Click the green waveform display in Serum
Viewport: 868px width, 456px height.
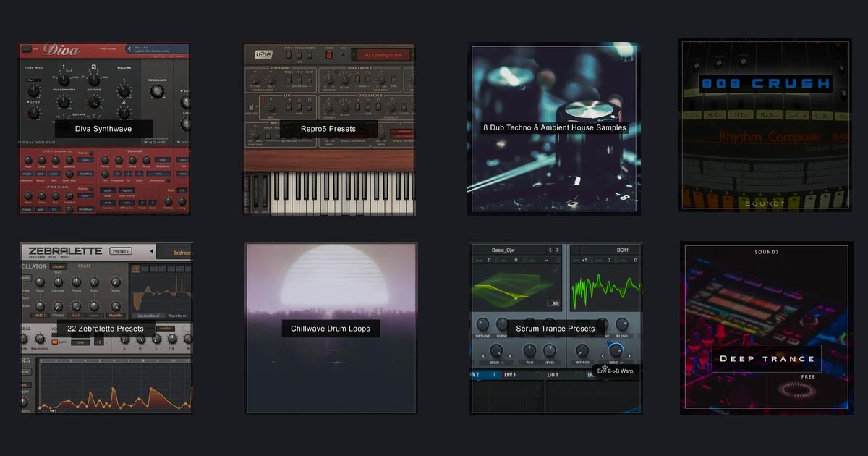pyautogui.click(x=606, y=283)
